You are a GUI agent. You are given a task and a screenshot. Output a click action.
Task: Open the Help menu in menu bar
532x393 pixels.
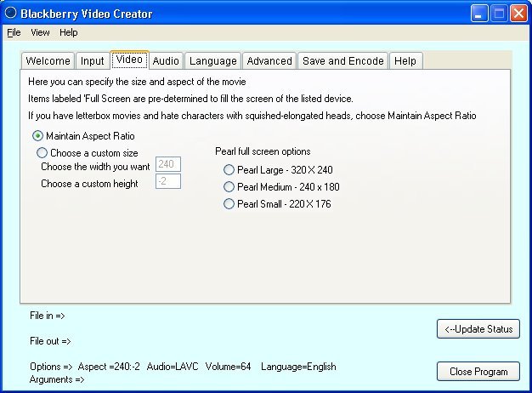pyautogui.click(x=69, y=32)
